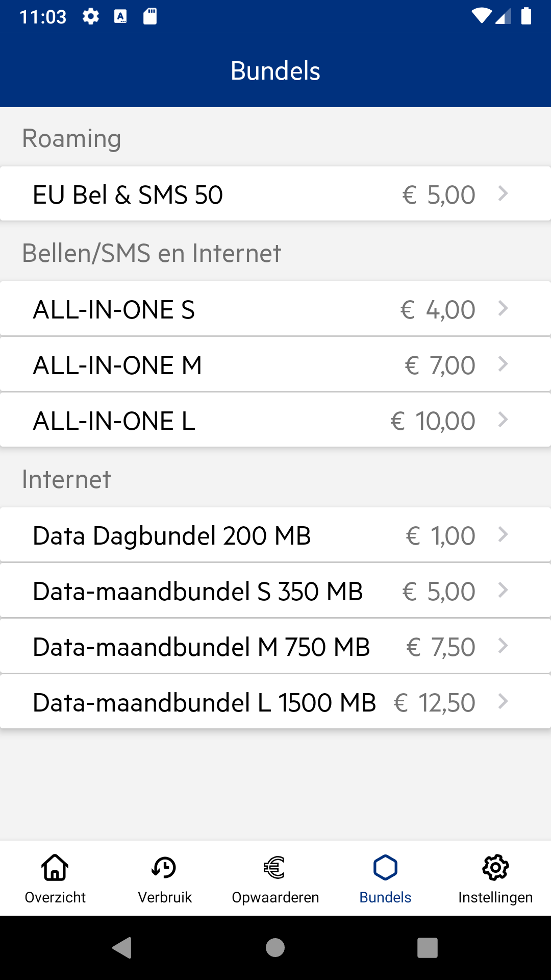Open the Instellingen gear icon
Viewport: 551px width, 980px height.
495,867
